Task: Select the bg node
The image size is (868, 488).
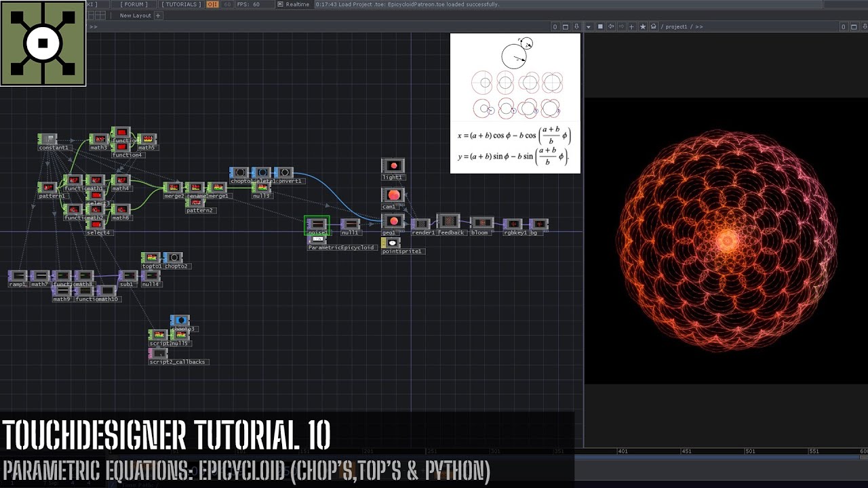Action: click(538, 224)
